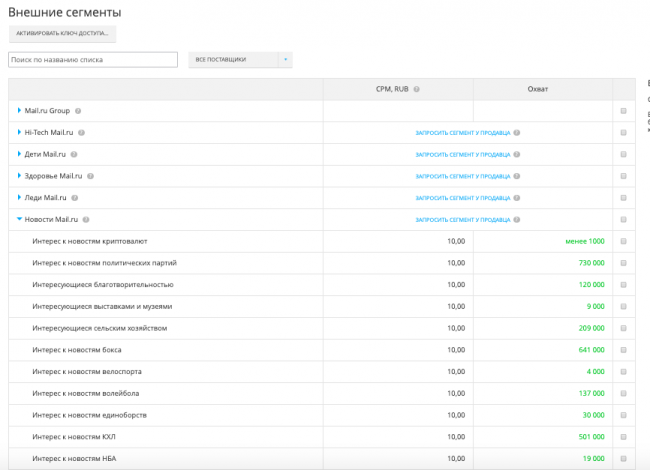Click help icon beside Леди Mail.ru
This screenshot has height=470, width=650.
(x=75, y=198)
